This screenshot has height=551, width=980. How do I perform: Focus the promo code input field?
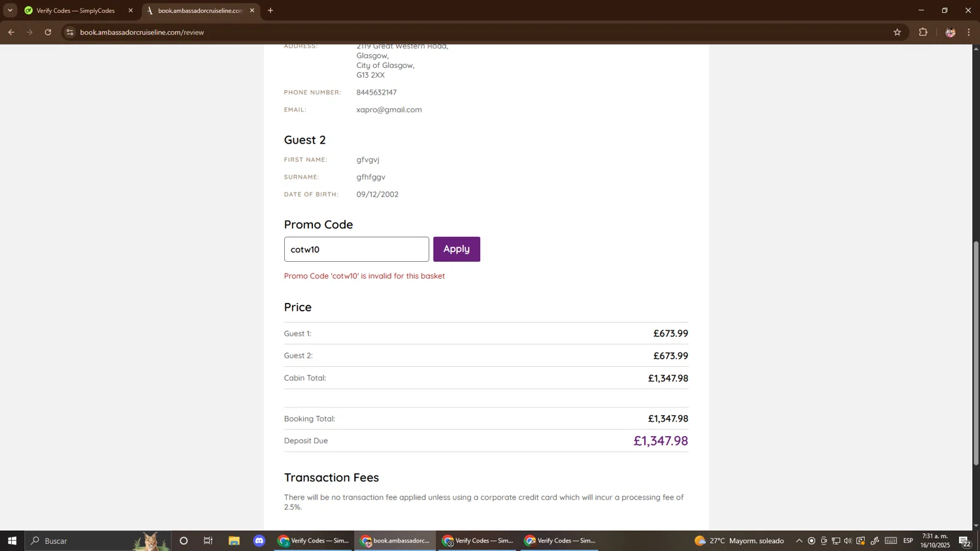click(x=356, y=249)
